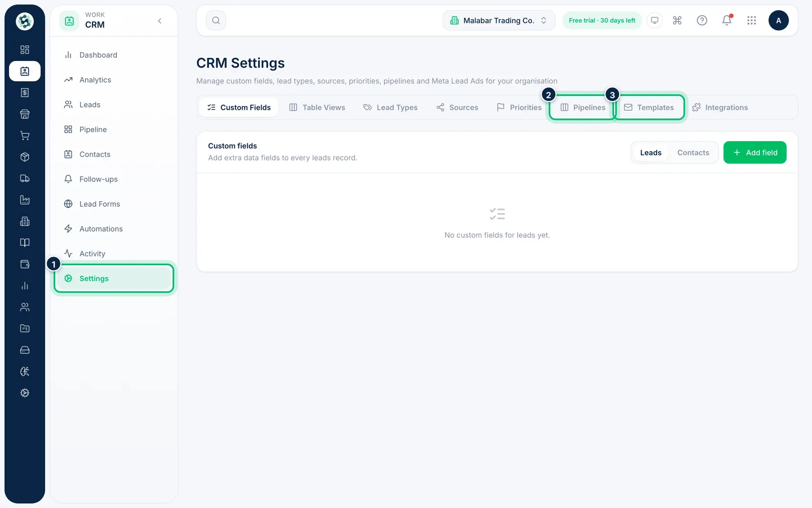Open the user avatar A menu

click(x=779, y=20)
